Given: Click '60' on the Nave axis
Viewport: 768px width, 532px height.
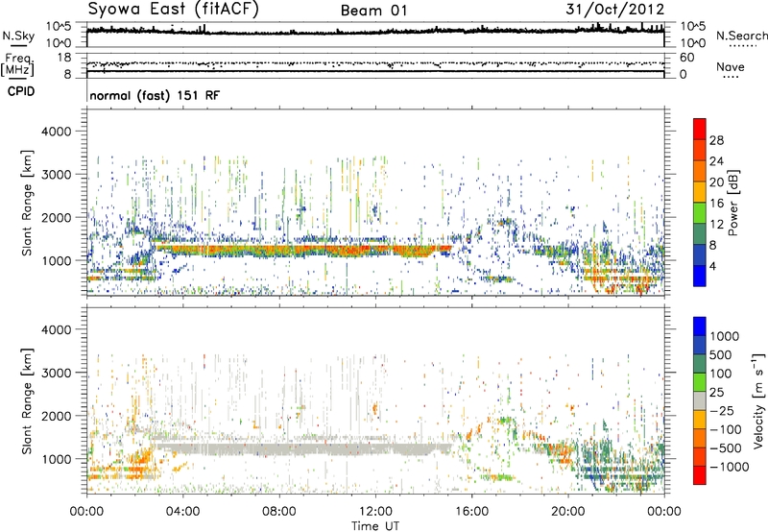Looking at the screenshot, I should pyautogui.click(x=687, y=58).
